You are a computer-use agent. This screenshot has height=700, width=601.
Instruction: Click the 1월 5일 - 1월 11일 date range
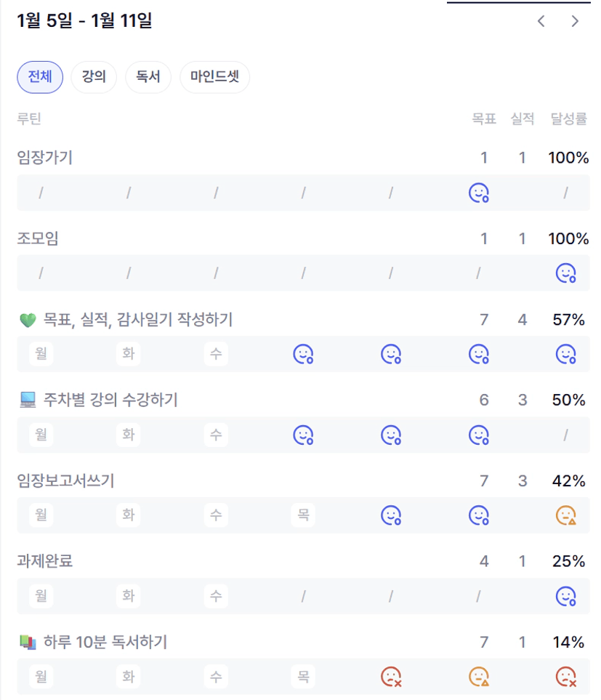tap(84, 21)
